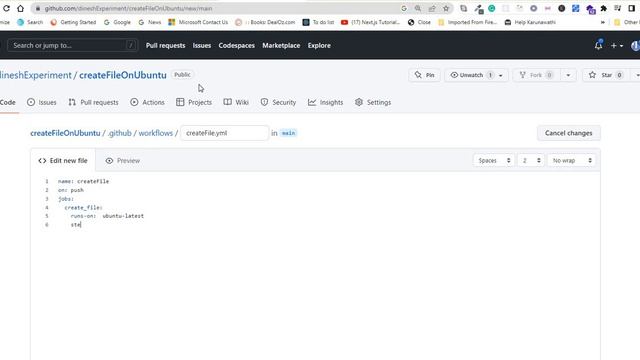Open the createFileOnUbuntu repository title link
Image resolution: width=640 pixels, height=360 pixels.
point(123,75)
